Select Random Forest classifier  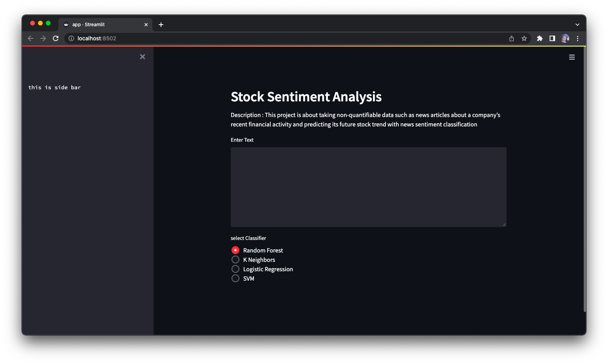(257, 250)
